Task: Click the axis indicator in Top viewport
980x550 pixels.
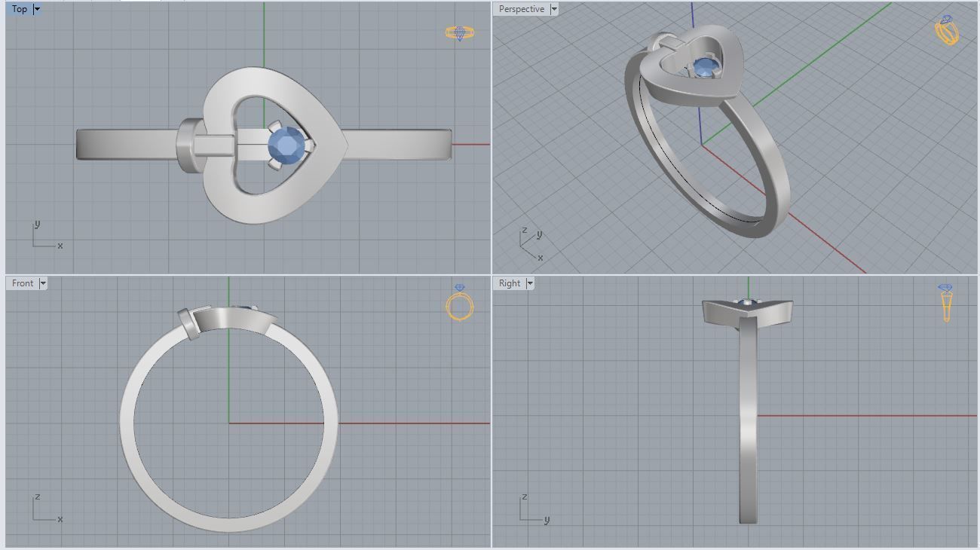Action: pyautogui.click(x=47, y=235)
